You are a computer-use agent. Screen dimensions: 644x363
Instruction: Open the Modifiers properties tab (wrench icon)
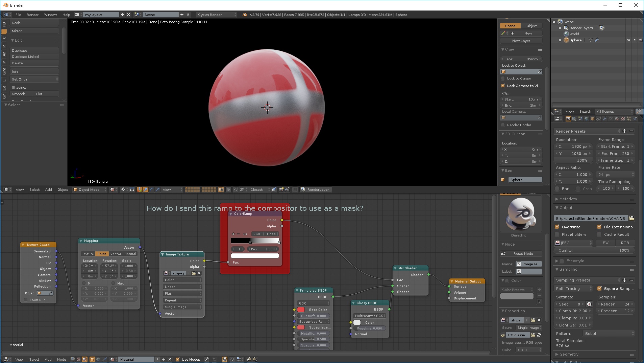[x=604, y=119]
